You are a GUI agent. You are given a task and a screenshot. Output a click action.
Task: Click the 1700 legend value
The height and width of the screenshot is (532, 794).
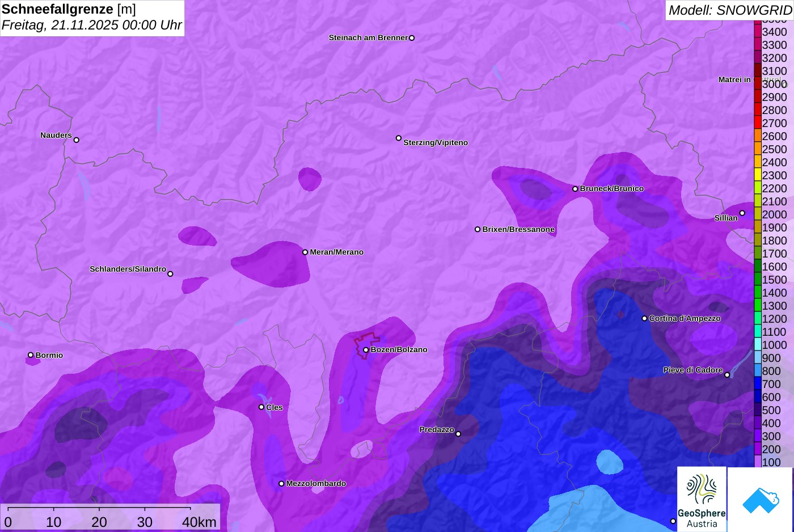(775, 254)
